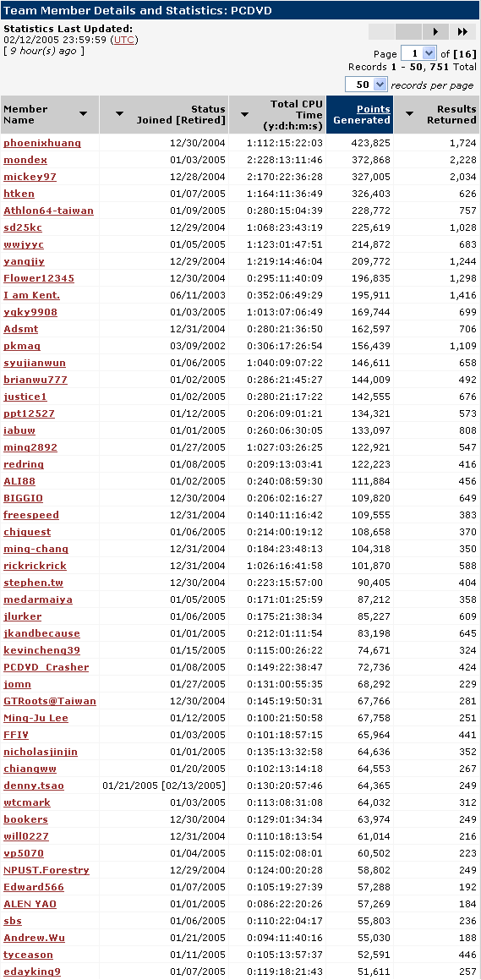Click the Points Generated column header
This screenshot has width=481, height=980.
click(362, 114)
